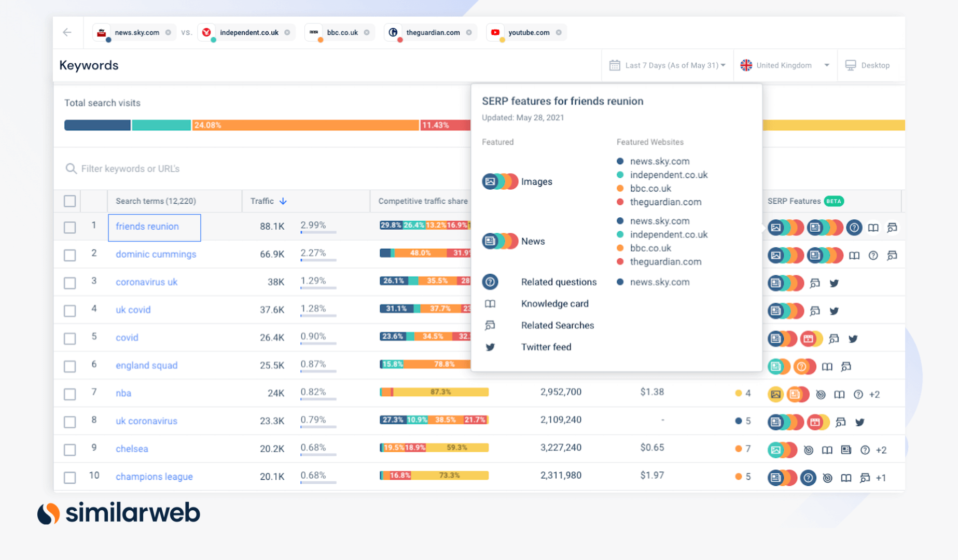Click the magnifier search icon

tap(71, 169)
